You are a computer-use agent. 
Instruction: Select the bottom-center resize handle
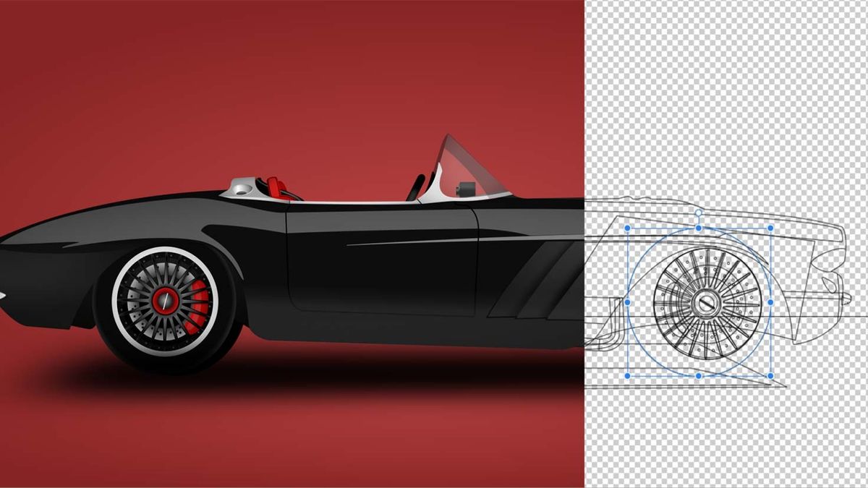point(698,377)
